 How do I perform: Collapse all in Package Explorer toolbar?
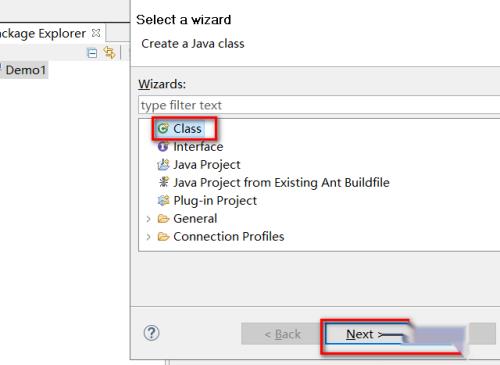pyautogui.click(x=92, y=53)
